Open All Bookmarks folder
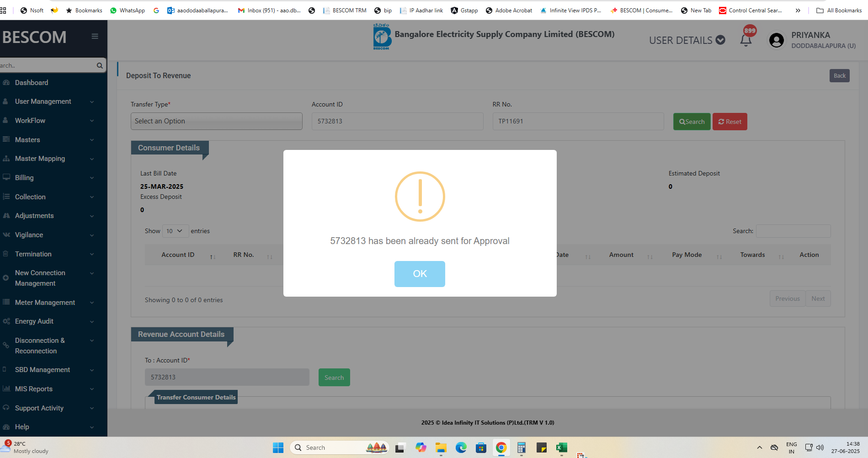The height and width of the screenshot is (458, 868). 839,10
